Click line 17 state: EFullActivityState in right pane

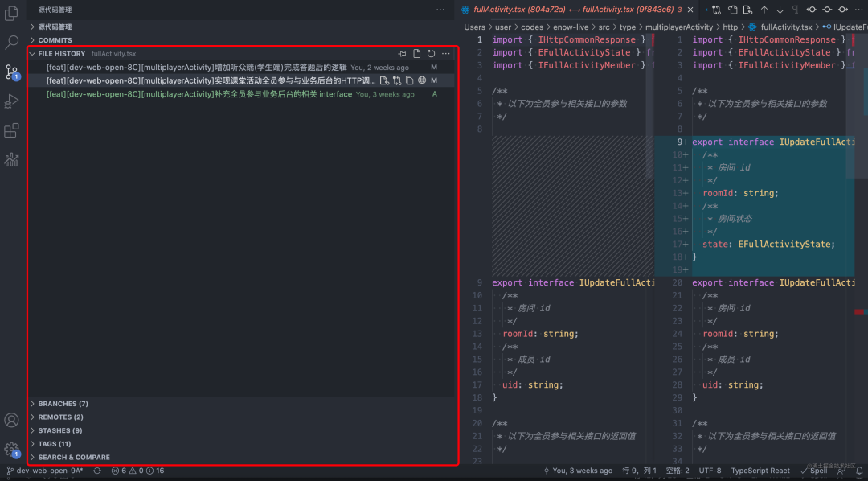click(768, 244)
